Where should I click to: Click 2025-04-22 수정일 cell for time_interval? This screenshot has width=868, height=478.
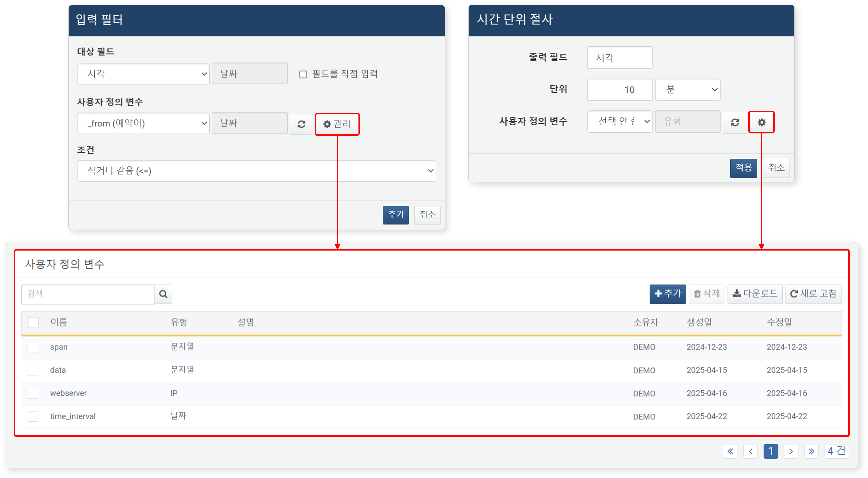click(x=787, y=416)
